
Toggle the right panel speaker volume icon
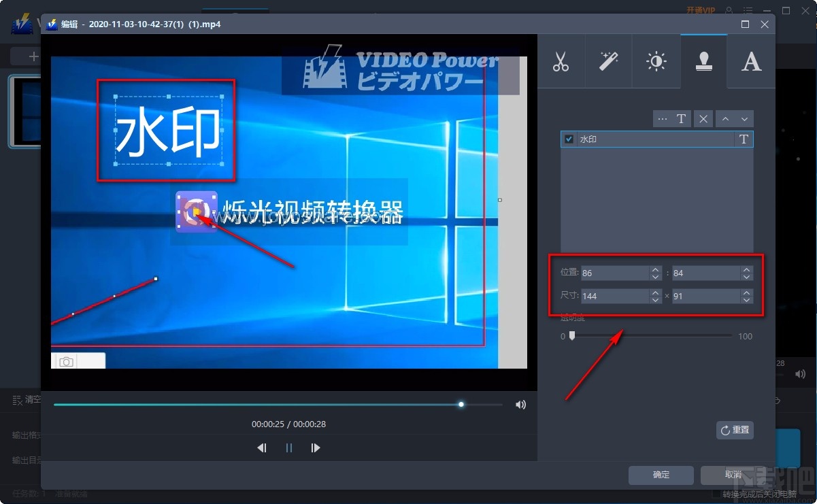[800, 373]
